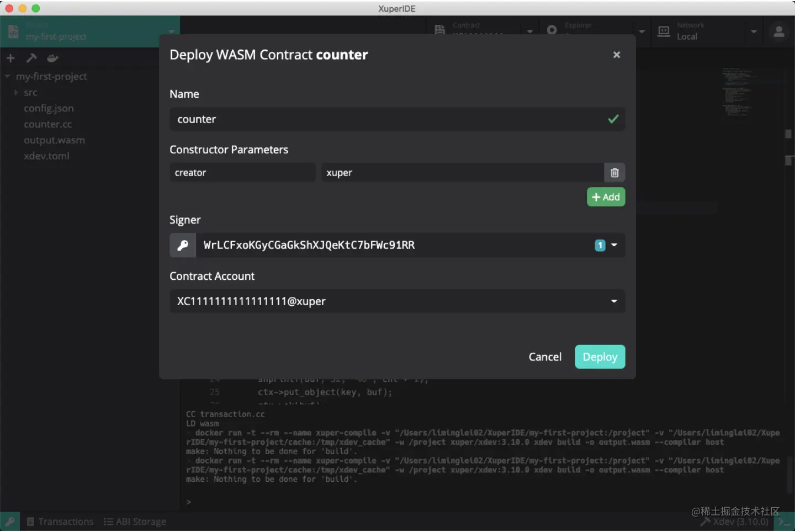Image resolution: width=795 pixels, height=532 pixels.
Task: Open the ABI Storage tab
Action: tap(135, 522)
